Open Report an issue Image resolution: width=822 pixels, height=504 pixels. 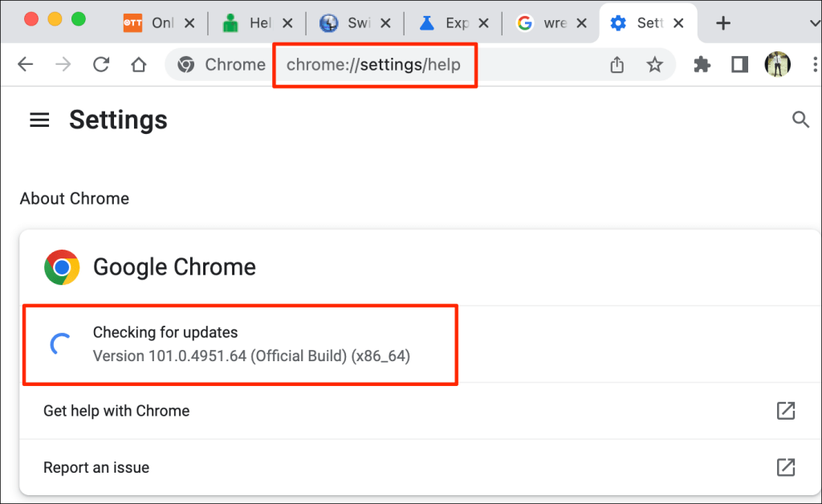pos(96,467)
